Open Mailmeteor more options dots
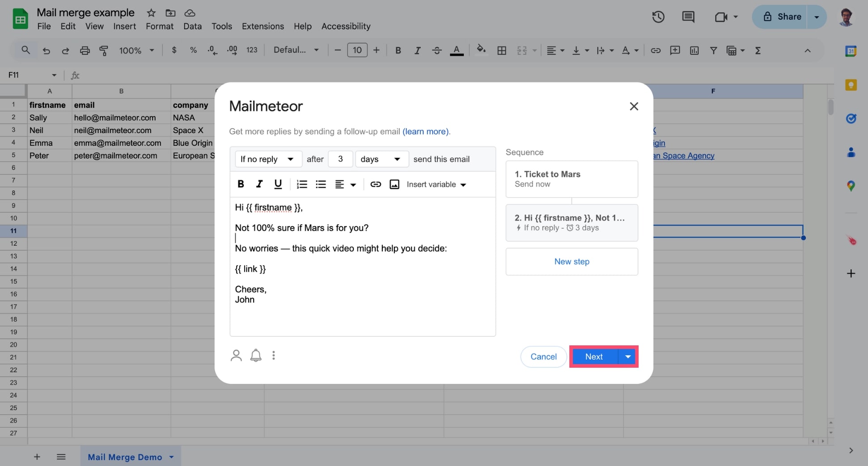The height and width of the screenshot is (466, 868). pos(274,356)
